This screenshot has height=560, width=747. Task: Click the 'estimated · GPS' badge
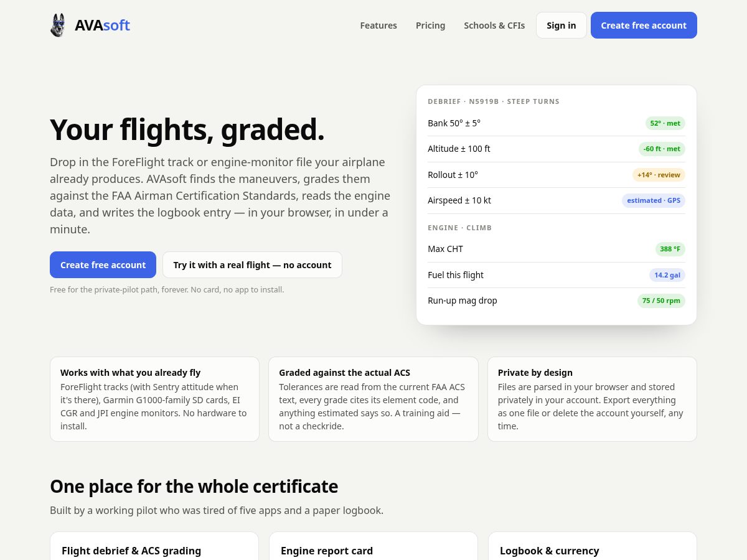point(654,200)
